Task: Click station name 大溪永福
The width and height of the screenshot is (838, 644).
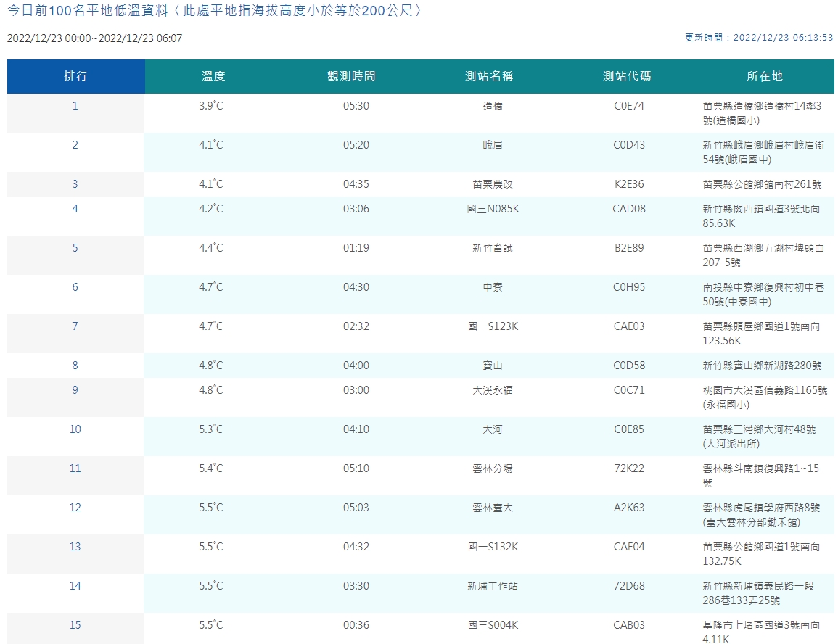Action: 492,390
